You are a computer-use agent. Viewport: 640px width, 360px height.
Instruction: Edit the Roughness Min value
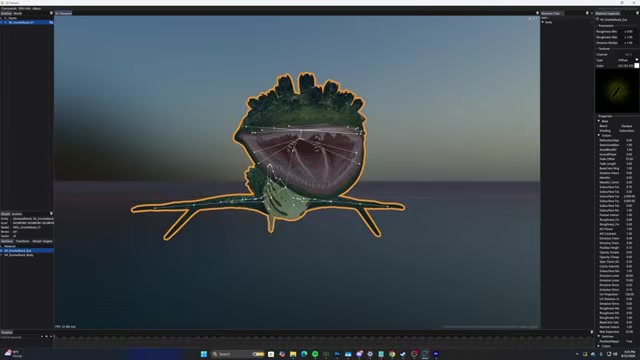coord(629,31)
